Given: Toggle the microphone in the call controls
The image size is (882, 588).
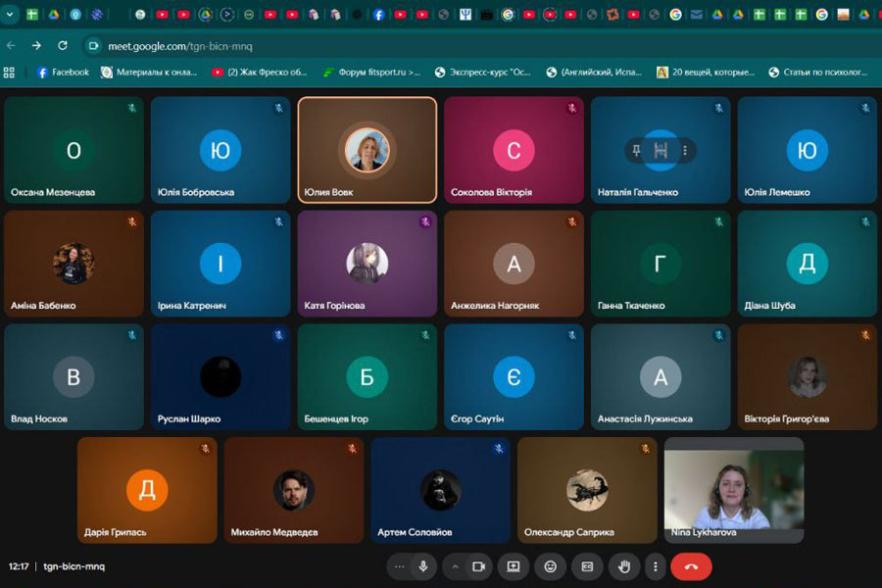Looking at the screenshot, I should pos(423,566).
